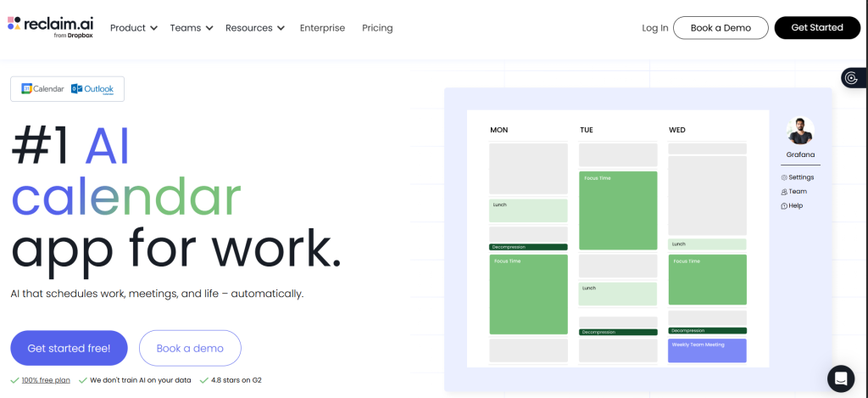
Task: Open the chat support bubble icon
Action: (841, 378)
